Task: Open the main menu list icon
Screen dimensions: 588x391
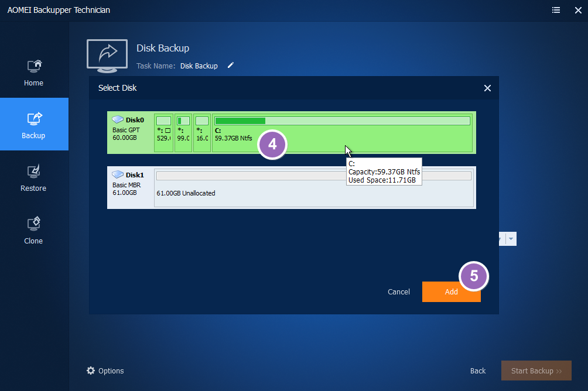Action: [556, 10]
